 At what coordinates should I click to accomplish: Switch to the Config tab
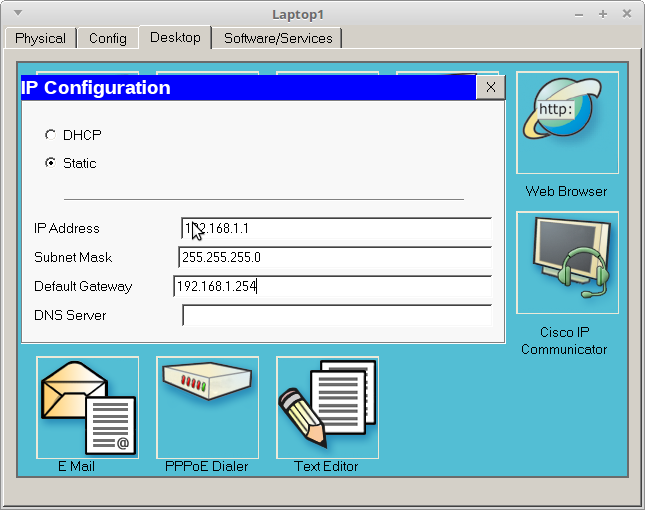click(108, 38)
